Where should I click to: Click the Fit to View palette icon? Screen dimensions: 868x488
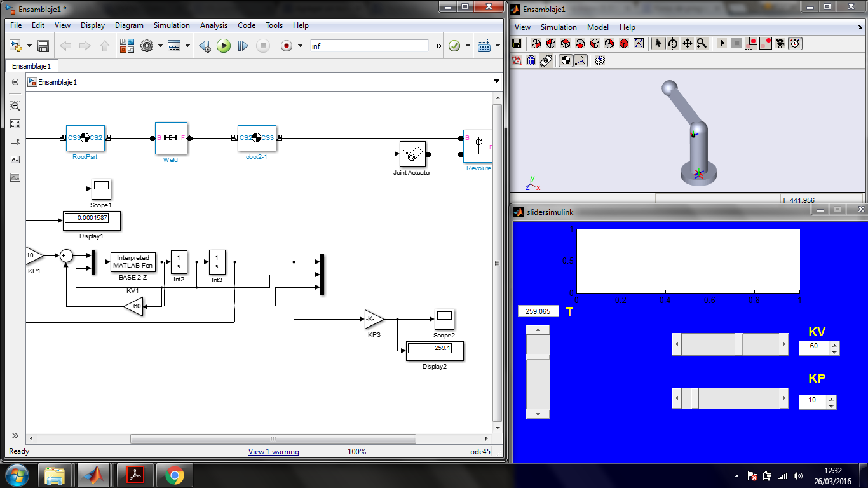point(15,124)
